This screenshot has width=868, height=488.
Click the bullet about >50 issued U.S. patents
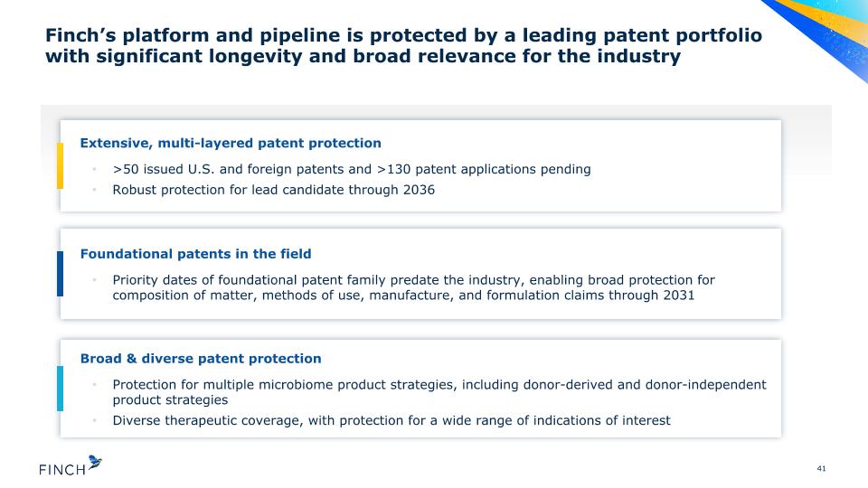(x=352, y=169)
